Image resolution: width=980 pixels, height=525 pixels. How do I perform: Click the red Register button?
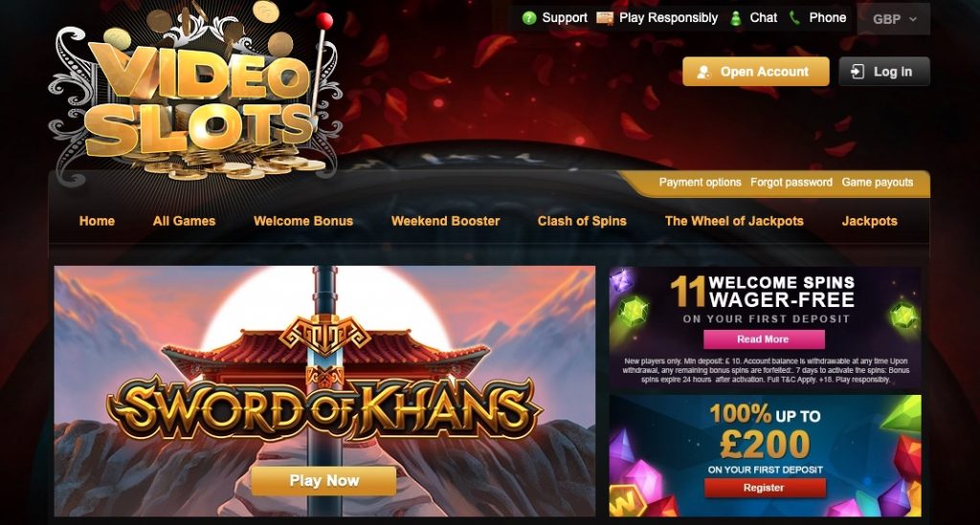click(765, 488)
